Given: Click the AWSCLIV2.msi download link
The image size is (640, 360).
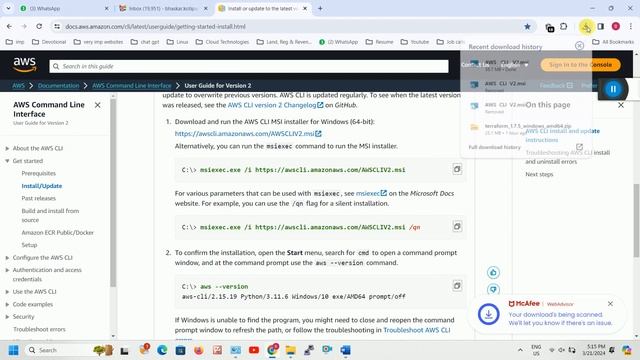Looking at the screenshot, I should [x=248, y=134].
